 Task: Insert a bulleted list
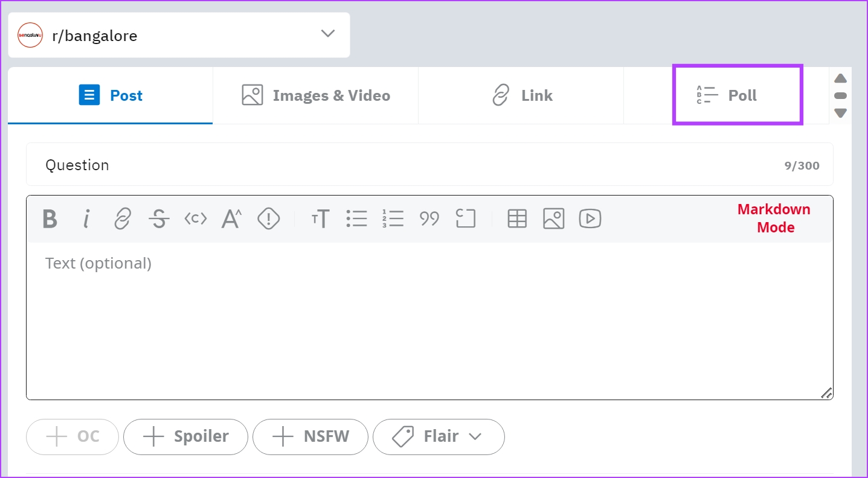pyautogui.click(x=356, y=218)
